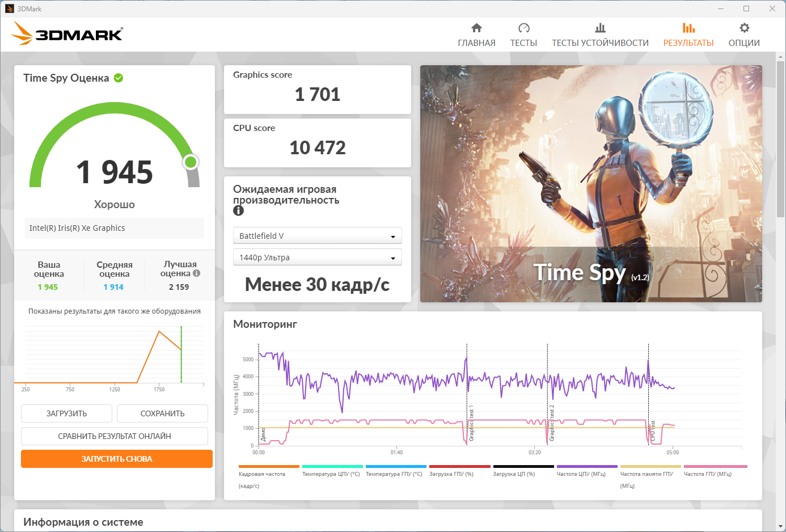Click the Средняя оценка value 1 914
Screen dimensions: 786x532
113,287
